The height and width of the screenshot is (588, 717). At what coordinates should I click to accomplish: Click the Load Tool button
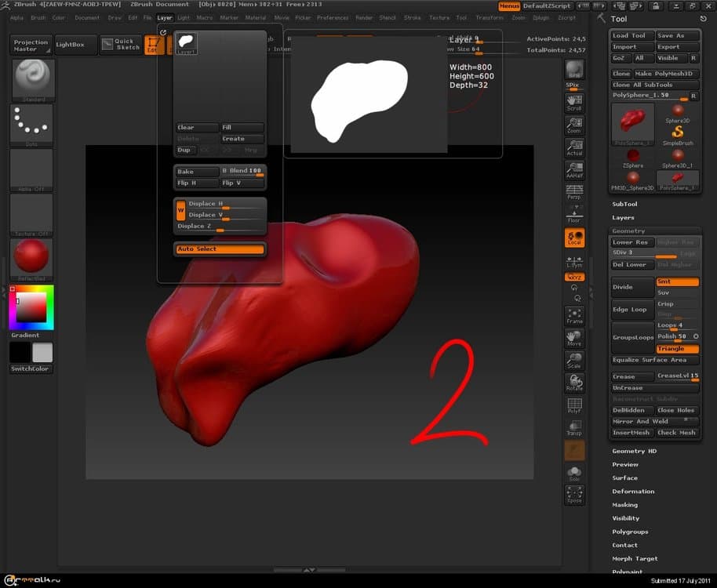[631, 36]
